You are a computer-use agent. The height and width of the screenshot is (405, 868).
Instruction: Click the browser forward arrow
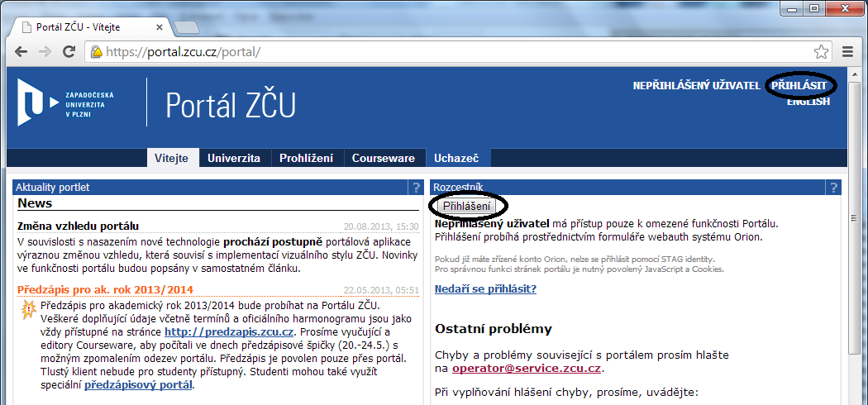pos(45,52)
